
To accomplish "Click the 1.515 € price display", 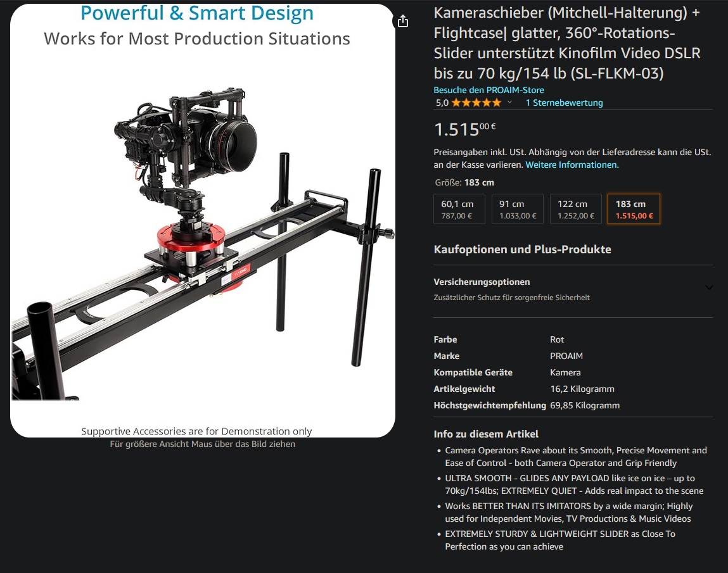I will tap(465, 129).
